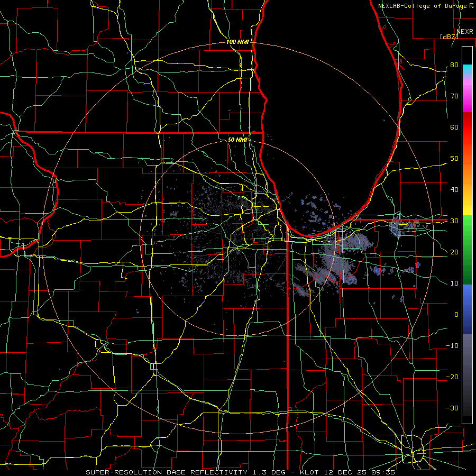The height and width of the screenshot is (476, 476).
Task: Click SUPER-RESOLUTION BASE REFLECTIVITY caption text
Action: coord(167,472)
